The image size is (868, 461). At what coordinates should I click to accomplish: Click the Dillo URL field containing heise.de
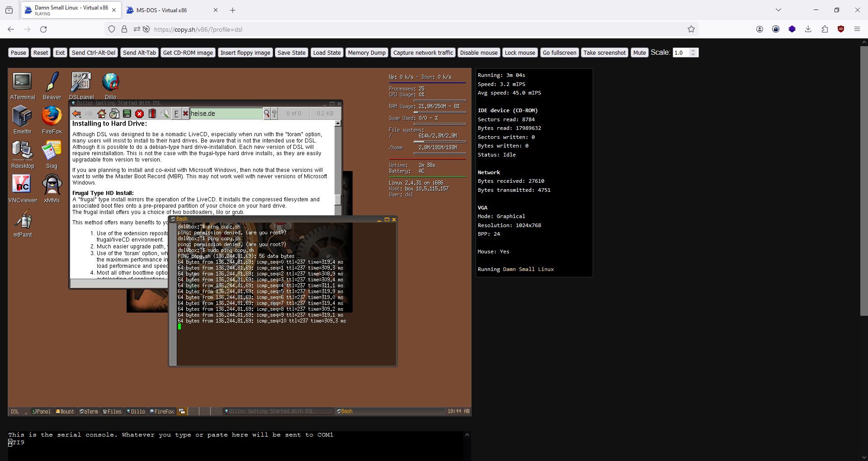(226, 114)
